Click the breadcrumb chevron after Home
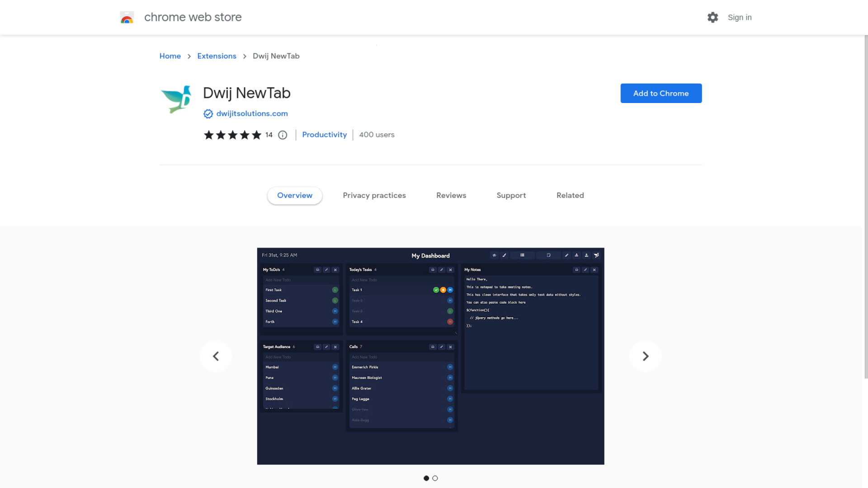This screenshot has height=488, width=868. 189,56
